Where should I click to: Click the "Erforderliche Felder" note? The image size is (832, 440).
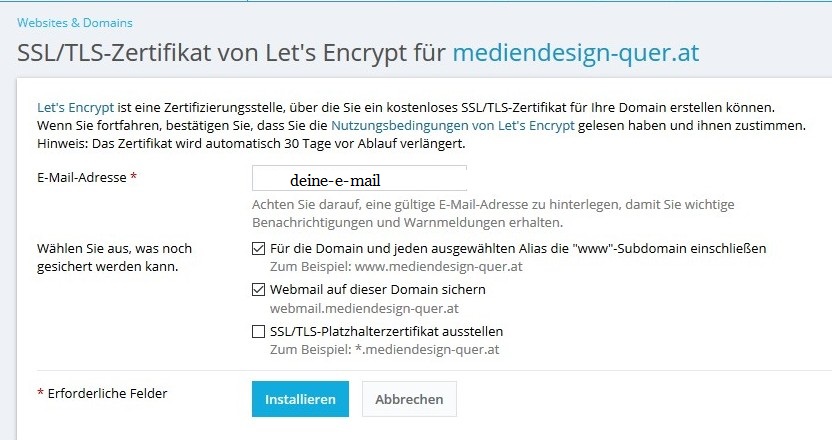[x=106, y=393]
